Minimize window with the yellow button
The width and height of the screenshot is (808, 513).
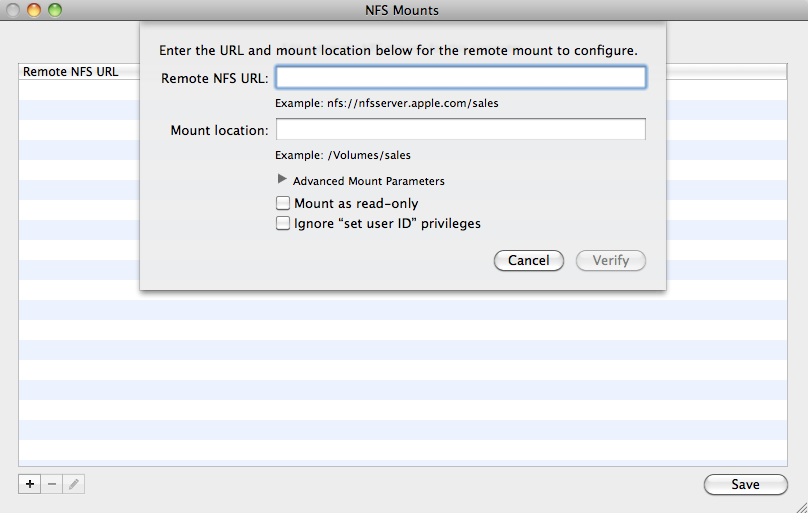click(34, 10)
